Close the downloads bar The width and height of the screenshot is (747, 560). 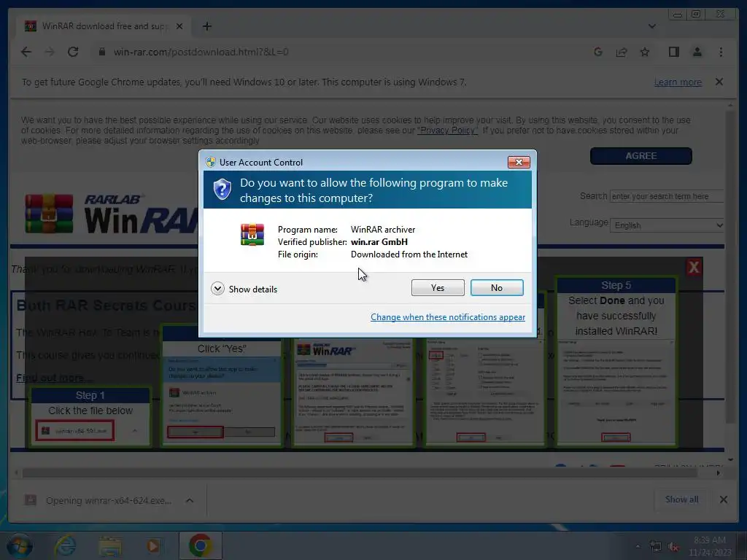tap(723, 499)
